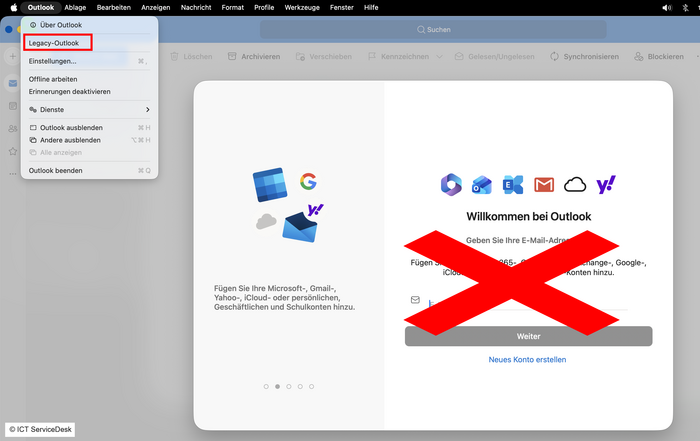Open the Anzeigen menu
700x441 pixels.
[155, 8]
